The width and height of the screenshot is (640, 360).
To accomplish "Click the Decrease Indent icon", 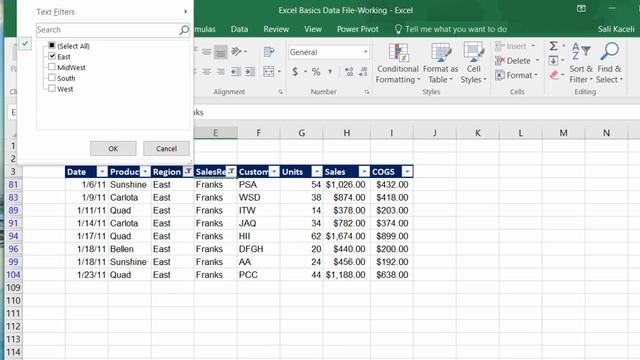I will pos(236,72).
